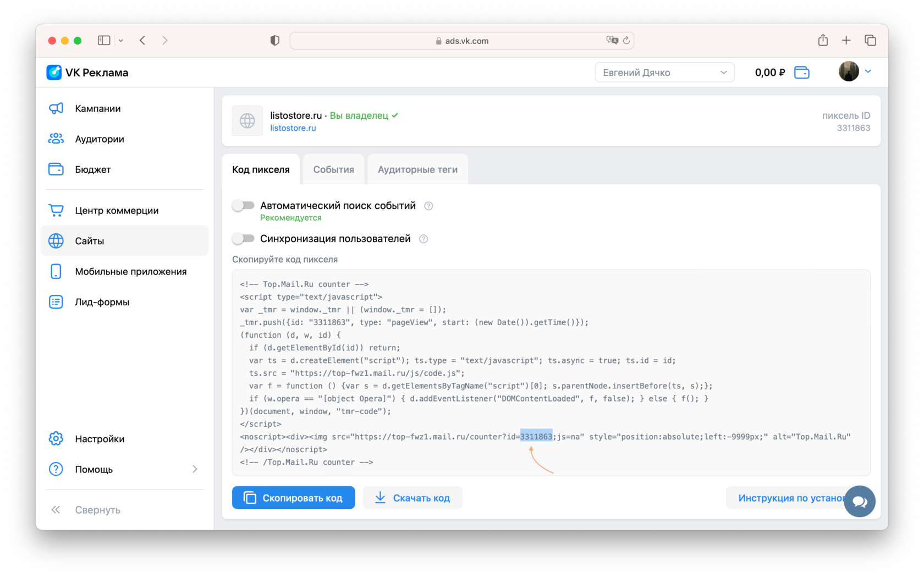
Task: Enable Автоматический поиск событий switch
Action: click(243, 206)
